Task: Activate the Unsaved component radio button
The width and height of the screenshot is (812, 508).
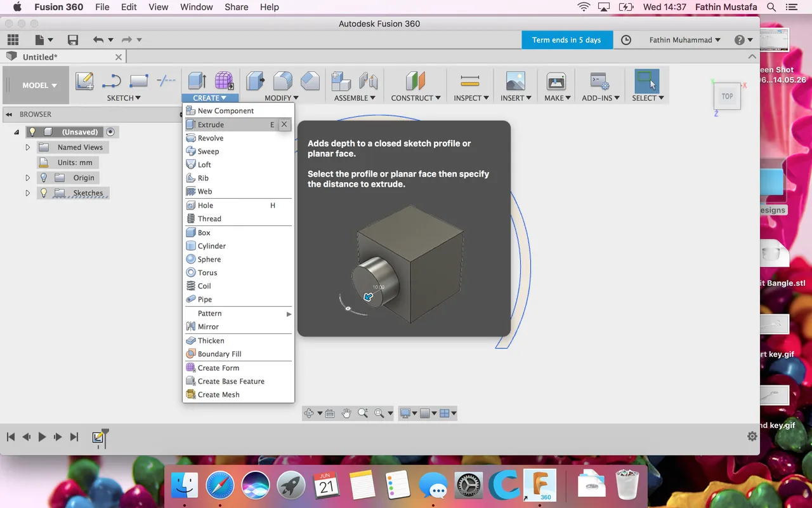Action: tap(110, 132)
